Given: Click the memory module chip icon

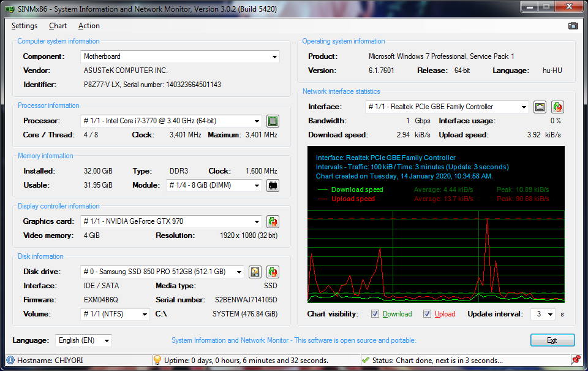Looking at the screenshot, I should tap(273, 185).
